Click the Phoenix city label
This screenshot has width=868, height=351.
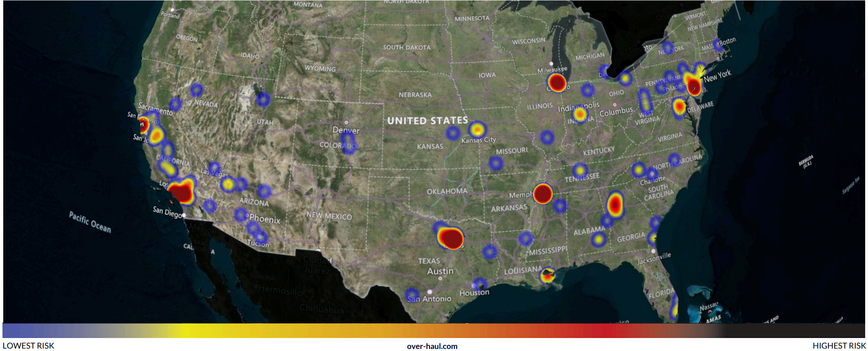tap(265, 219)
